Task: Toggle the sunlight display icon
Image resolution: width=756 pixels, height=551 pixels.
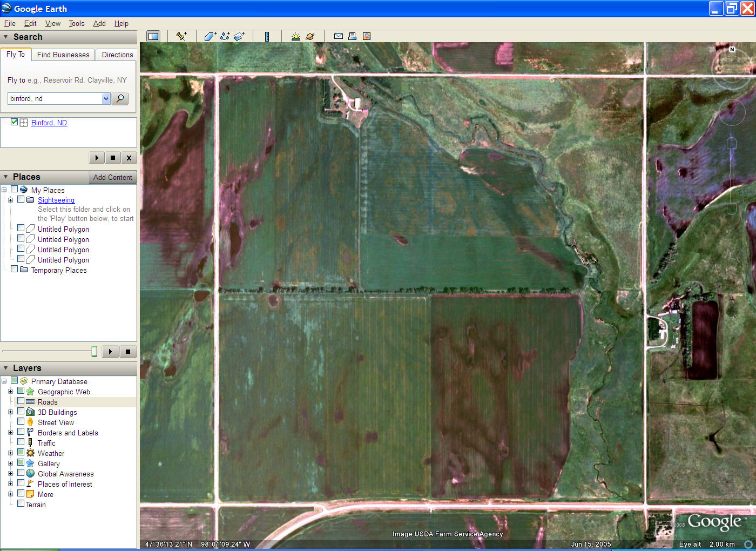Action: (295, 36)
